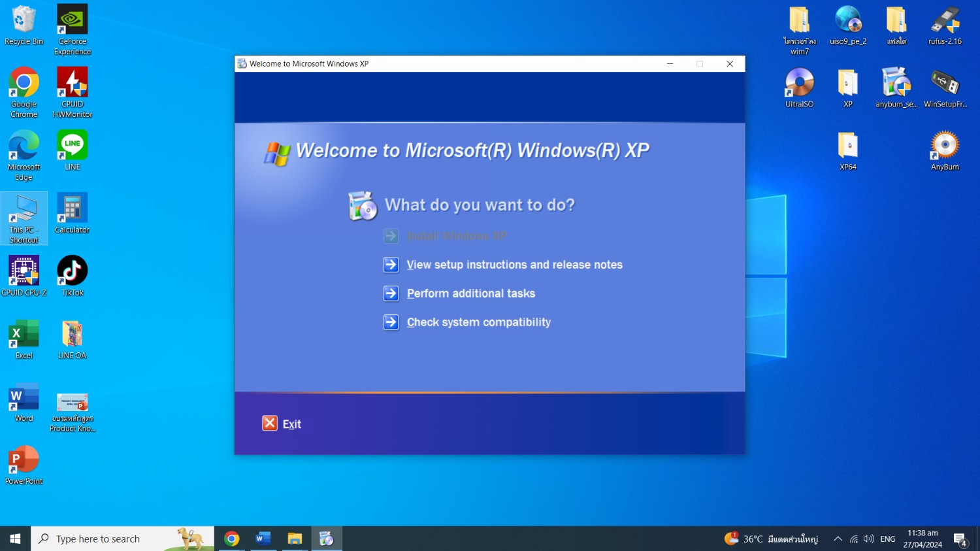The width and height of the screenshot is (980, 551).
Task: Open the 36°C weather widget
Action: [771, 539]
